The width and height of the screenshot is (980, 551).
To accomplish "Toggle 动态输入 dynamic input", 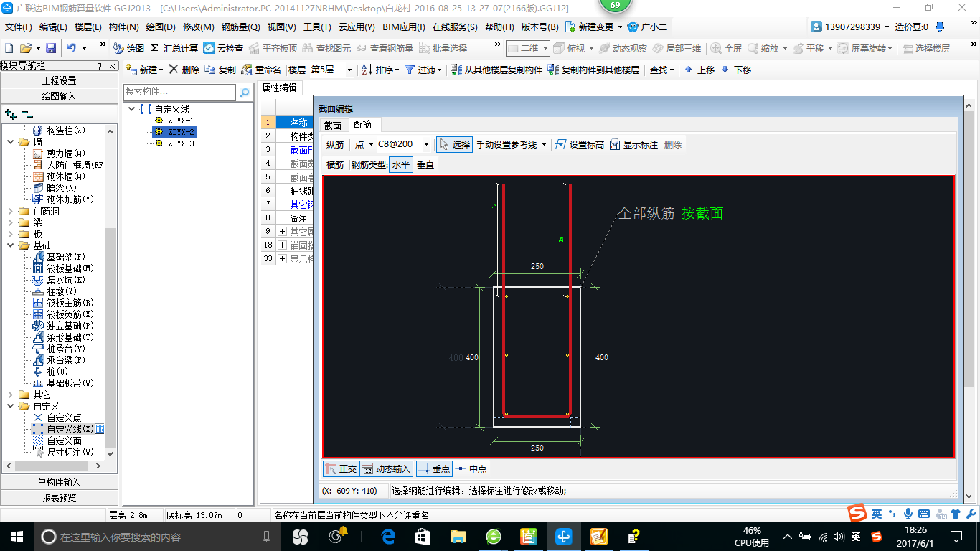I will [386, 468].
